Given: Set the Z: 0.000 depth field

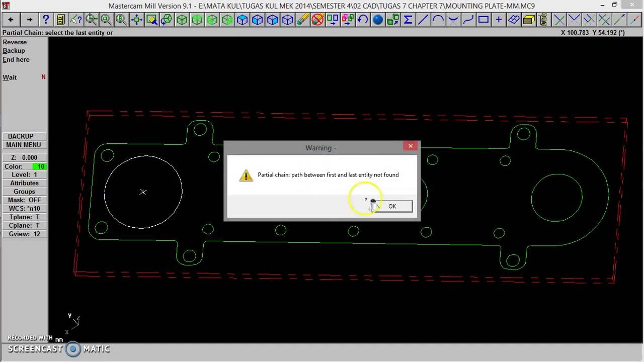Looking at the screenshot, I should pos(24,158).
